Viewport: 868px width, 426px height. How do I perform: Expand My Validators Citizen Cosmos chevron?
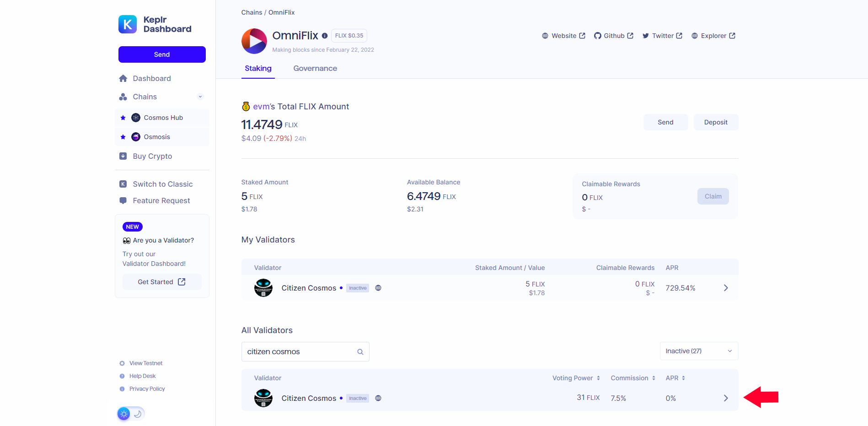coord(726,288)
